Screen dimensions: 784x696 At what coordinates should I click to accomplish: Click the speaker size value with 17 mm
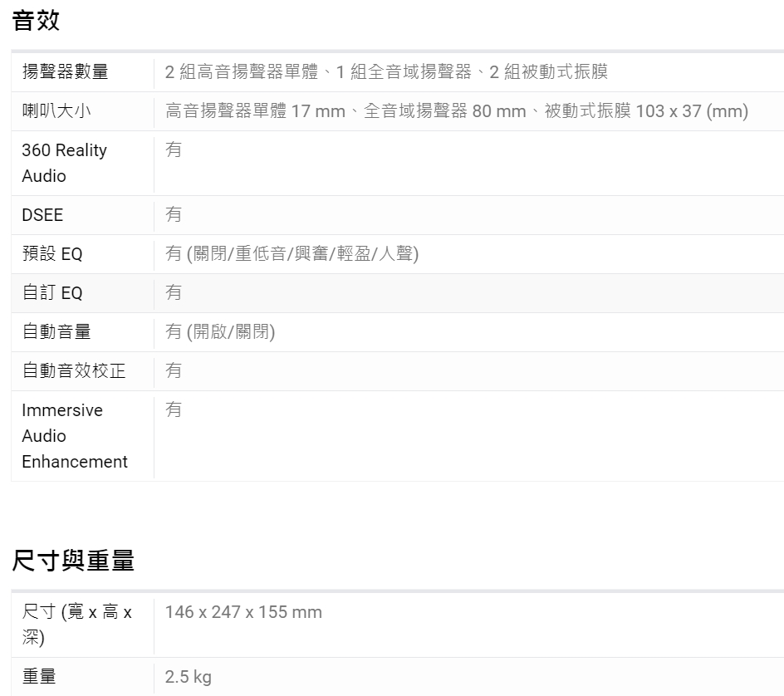tap(456, 111)
